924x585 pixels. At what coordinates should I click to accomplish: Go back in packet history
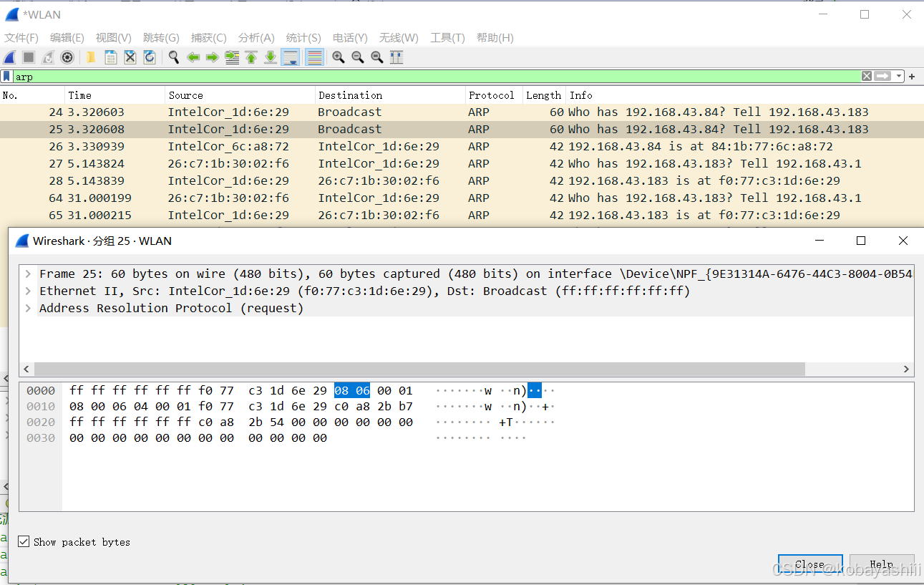point(193,57)
